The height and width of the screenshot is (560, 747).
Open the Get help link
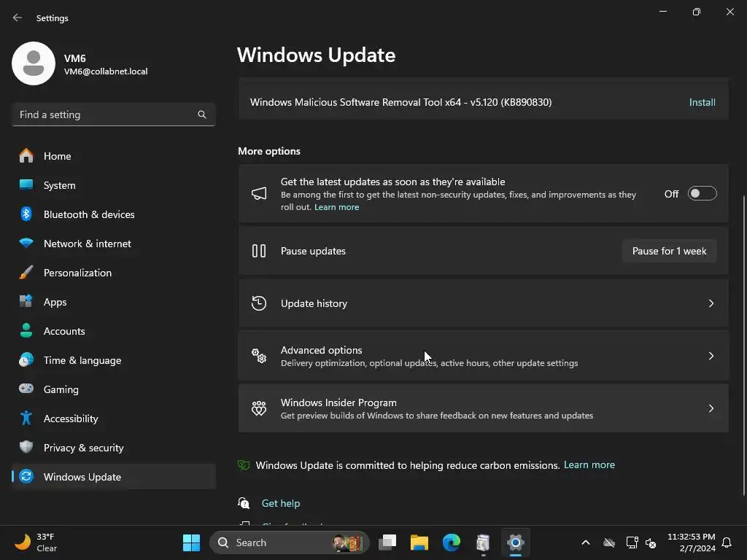[x=281, y=503]
